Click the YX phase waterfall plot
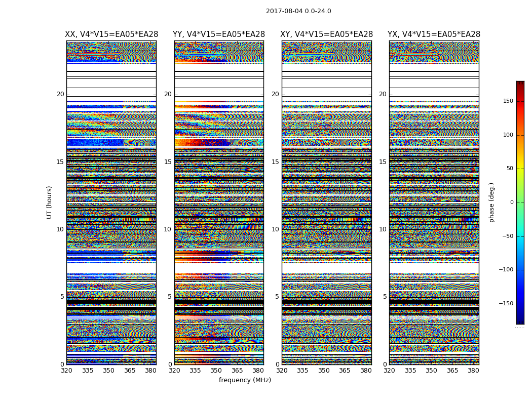Viewport: 532px width, 405px height. click(x=434, y=202)
